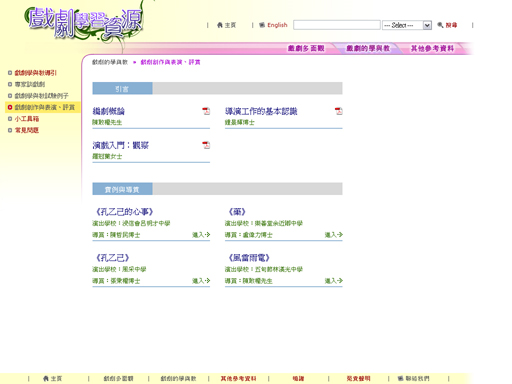Select sidebar item ending in 例子
Image resolution: width=512 pixels, height=384 pixels.
click(41, 96)
